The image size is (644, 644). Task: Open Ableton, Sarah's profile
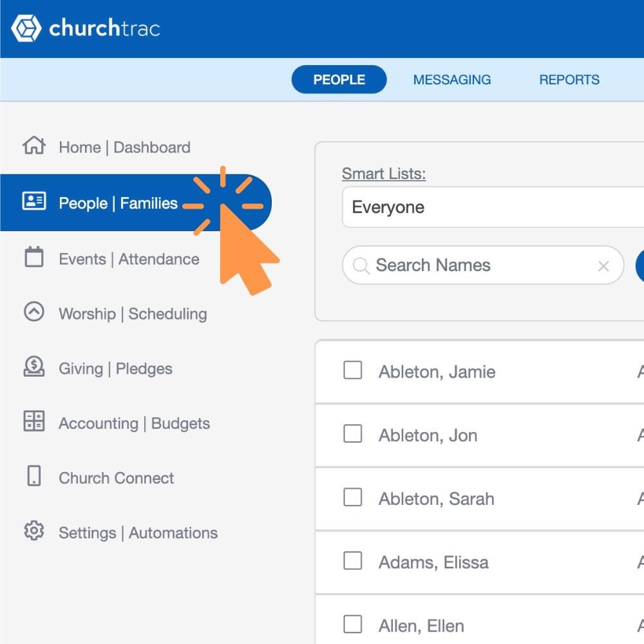click(437, 499)
